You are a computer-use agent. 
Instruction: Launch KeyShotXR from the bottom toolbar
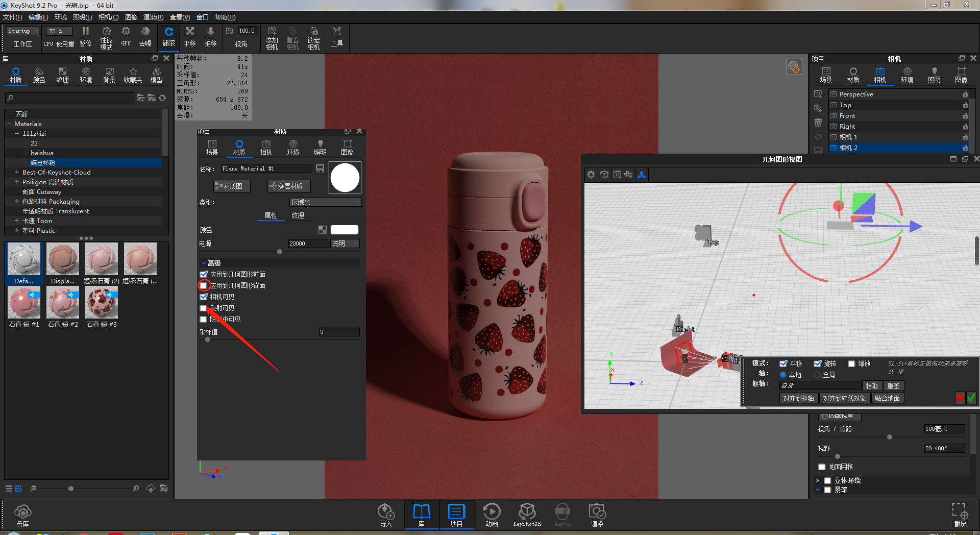click(527, 513)
